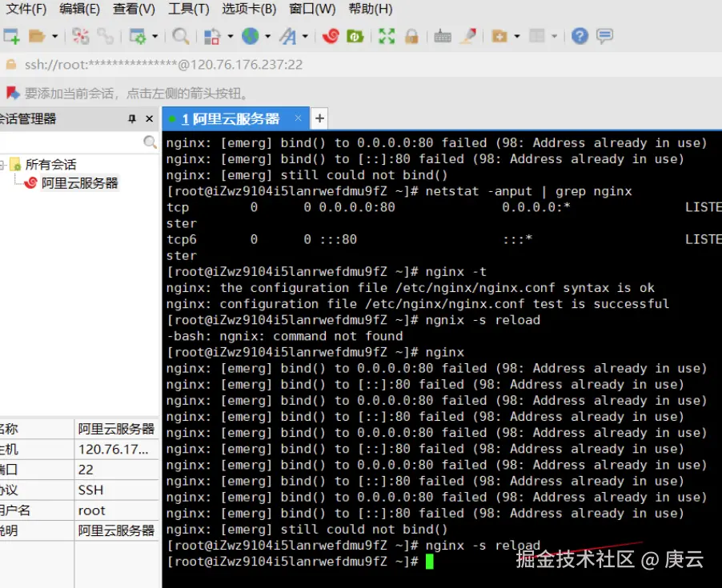Click the new folder plus icon
722x588 pixels.
(499, 36)
